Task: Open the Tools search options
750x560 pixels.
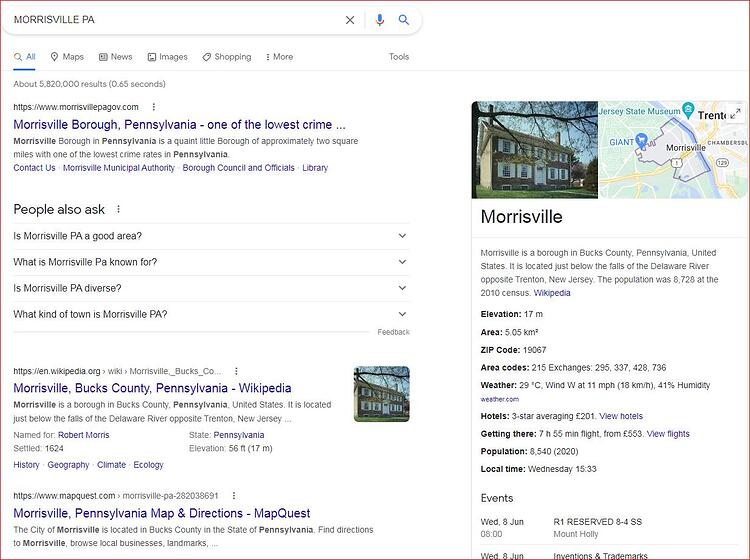Action: tap(398, 56)
